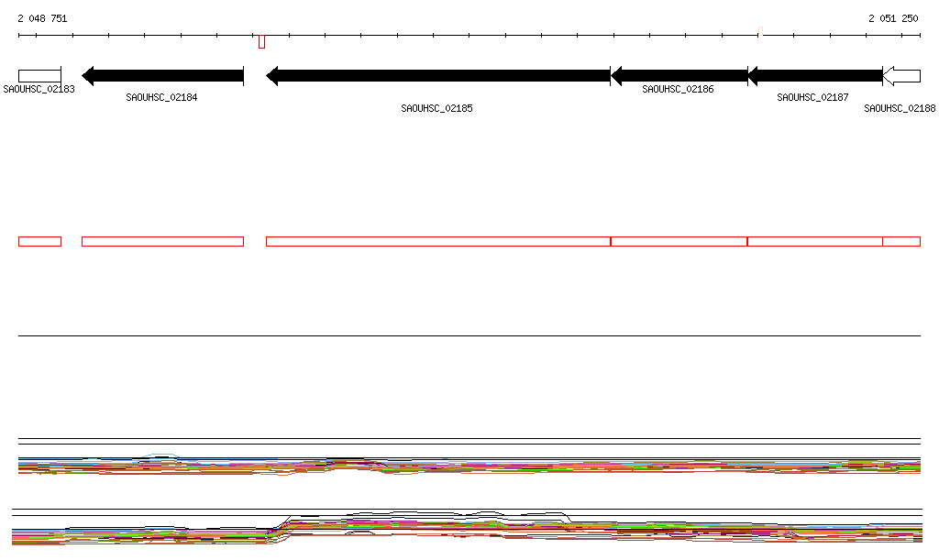Click the SAOUHSC_02183 gene label

[x=39, y=89]
